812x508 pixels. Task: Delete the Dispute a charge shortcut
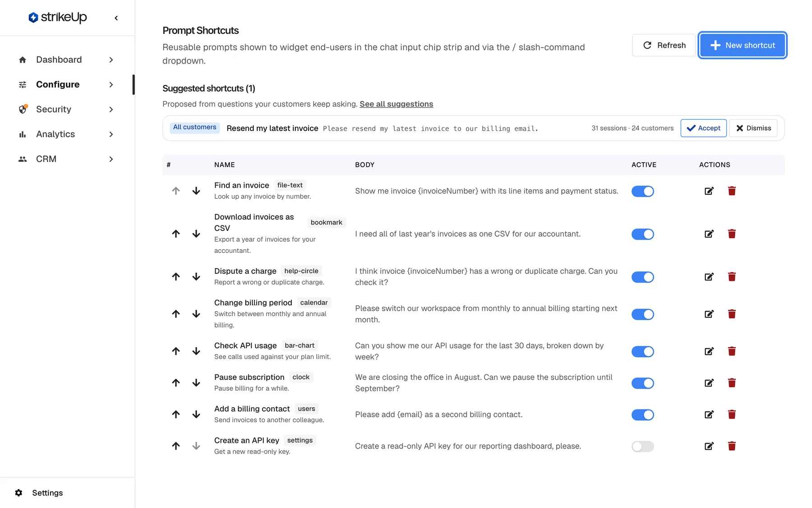(x=732, y=277)
